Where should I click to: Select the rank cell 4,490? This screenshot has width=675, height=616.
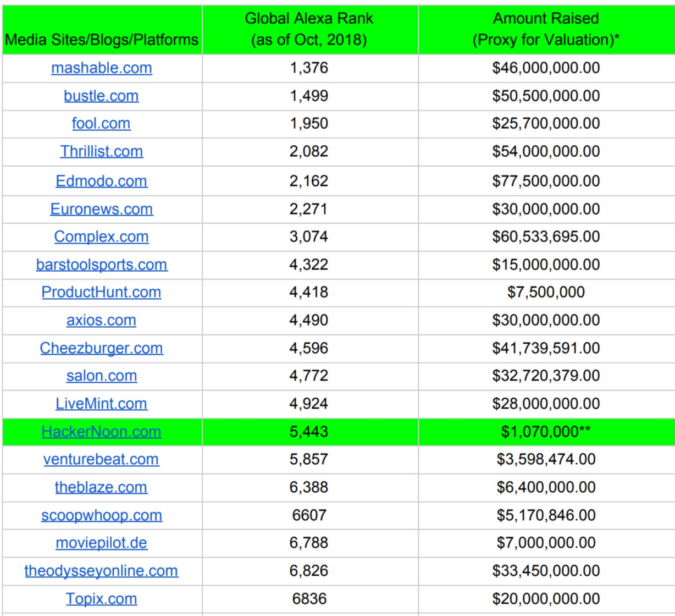pyautogui.click(x=310, y=320)
